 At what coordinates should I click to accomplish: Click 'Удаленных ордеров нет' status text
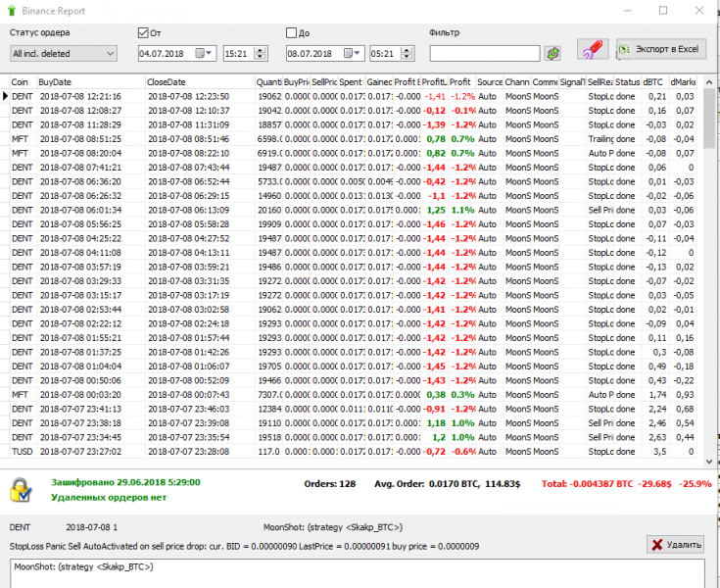tap(109, 497)
